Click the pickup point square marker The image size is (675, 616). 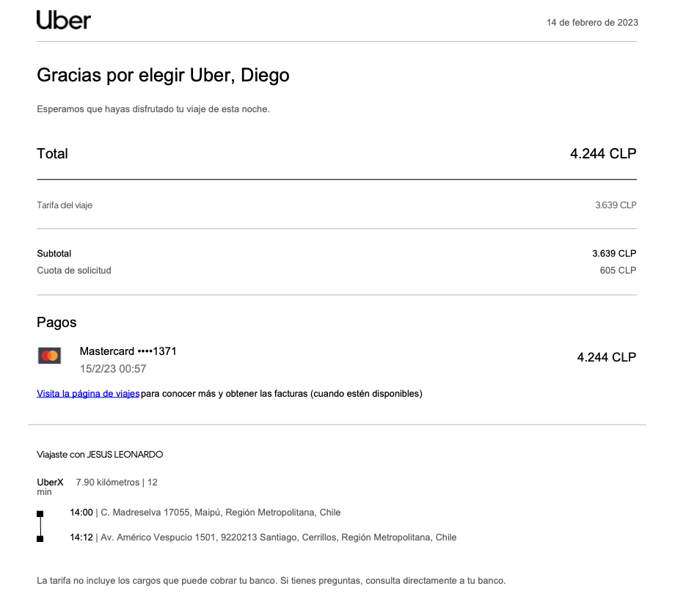pyautogui.click(x=40, y=514)
